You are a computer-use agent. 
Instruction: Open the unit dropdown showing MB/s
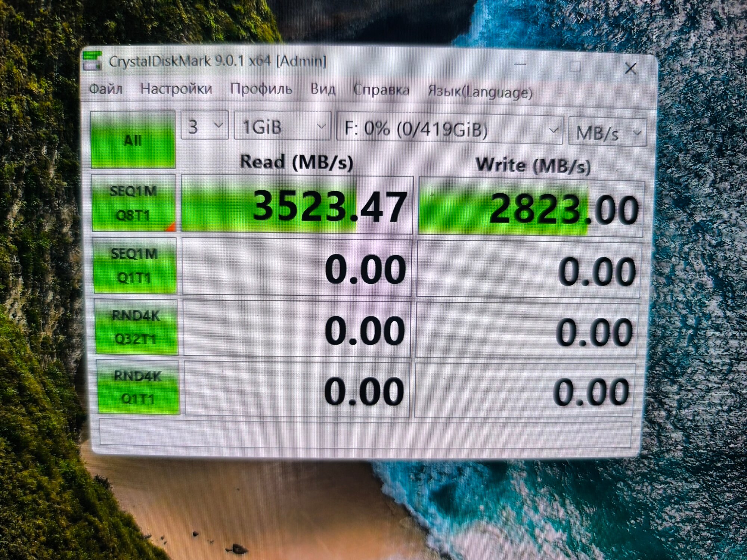point(607,132)
